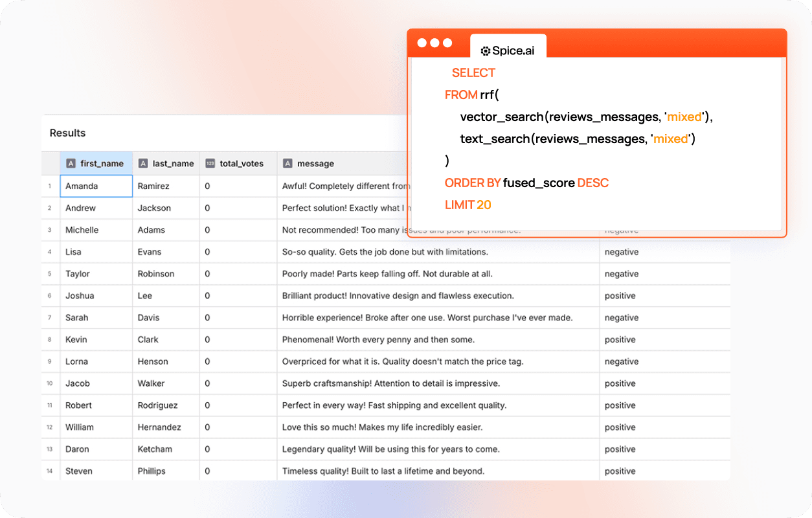Image resolution: width=812 pixels, height=518 pixels.
Task: Sort by the first_name column header
Action: [101, 164]
